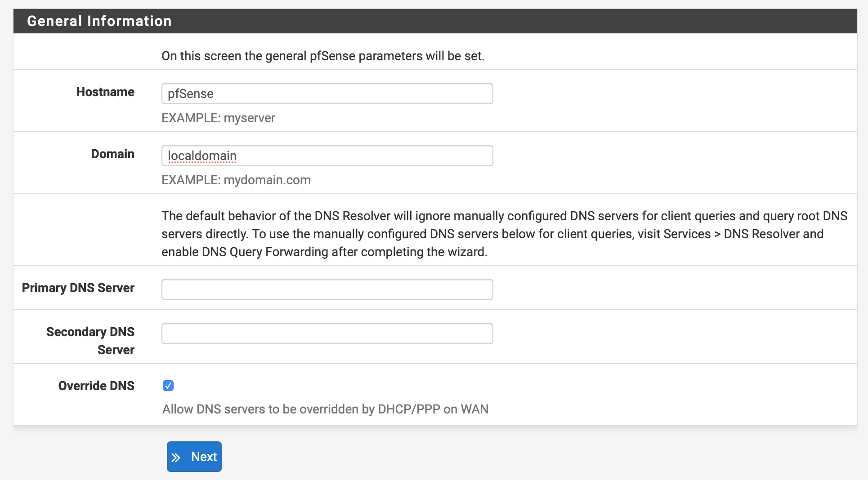Click the General Information panel header

[x=99, y=21]
